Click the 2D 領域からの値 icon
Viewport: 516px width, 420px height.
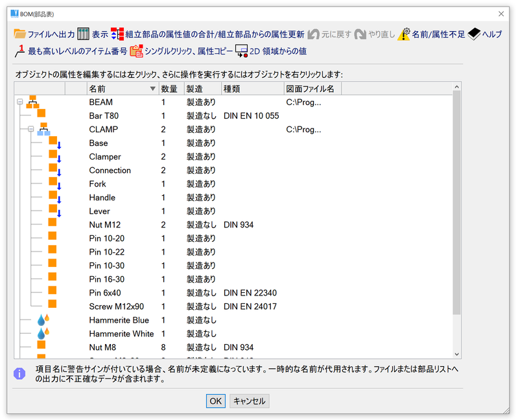[241, 51]
